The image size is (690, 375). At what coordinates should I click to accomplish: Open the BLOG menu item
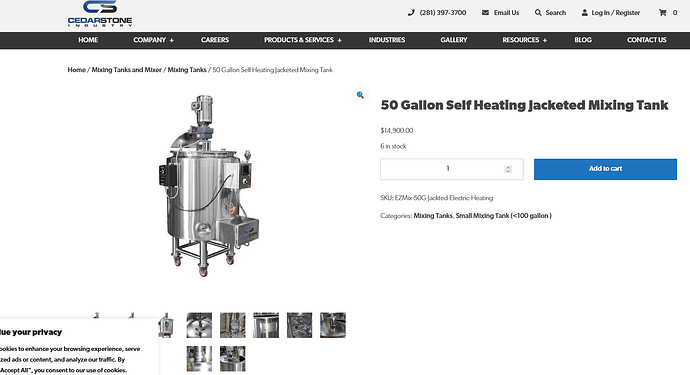tap(583, 40)
